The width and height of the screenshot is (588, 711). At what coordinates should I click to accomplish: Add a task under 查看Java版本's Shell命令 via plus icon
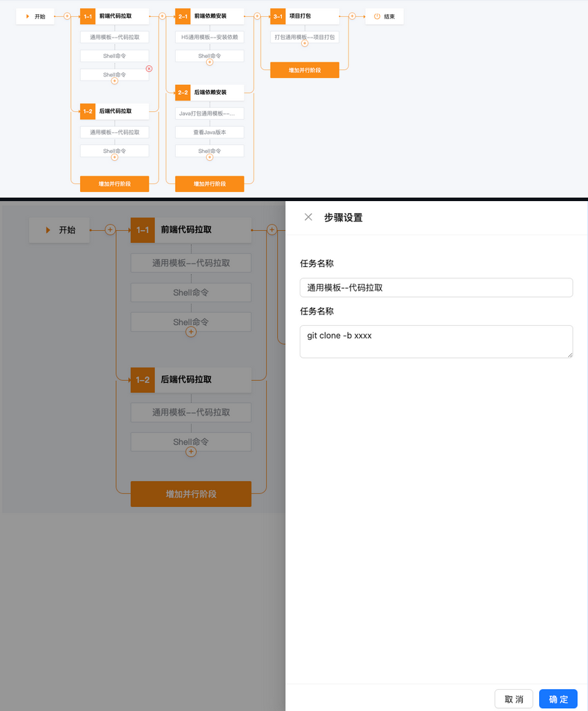210,157
